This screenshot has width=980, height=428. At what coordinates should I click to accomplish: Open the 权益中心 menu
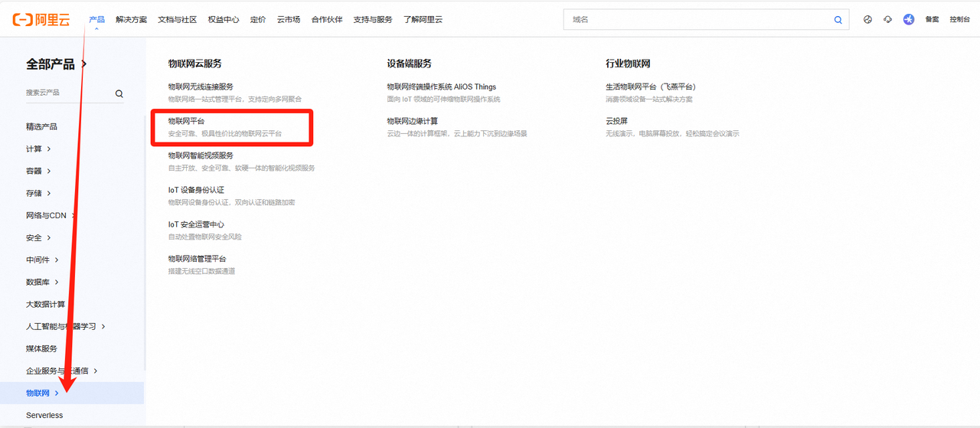tap(224, 20)
